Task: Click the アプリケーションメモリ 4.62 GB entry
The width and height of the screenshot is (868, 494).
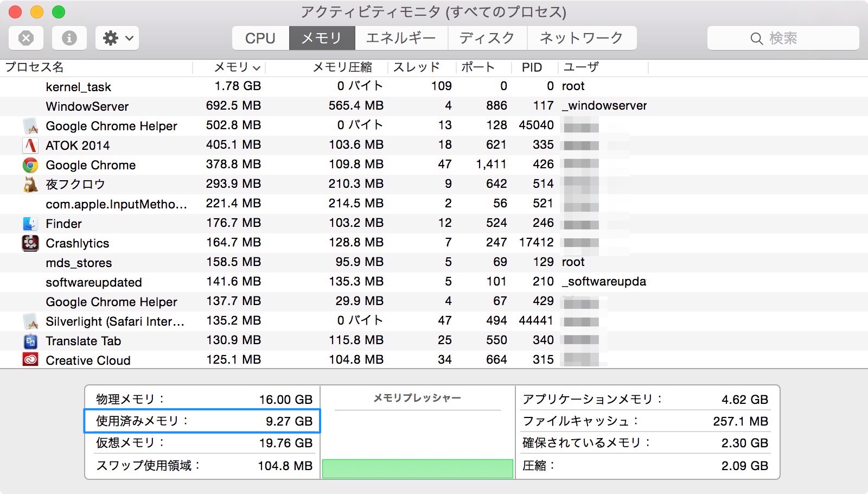Action: tap(645, 399)
